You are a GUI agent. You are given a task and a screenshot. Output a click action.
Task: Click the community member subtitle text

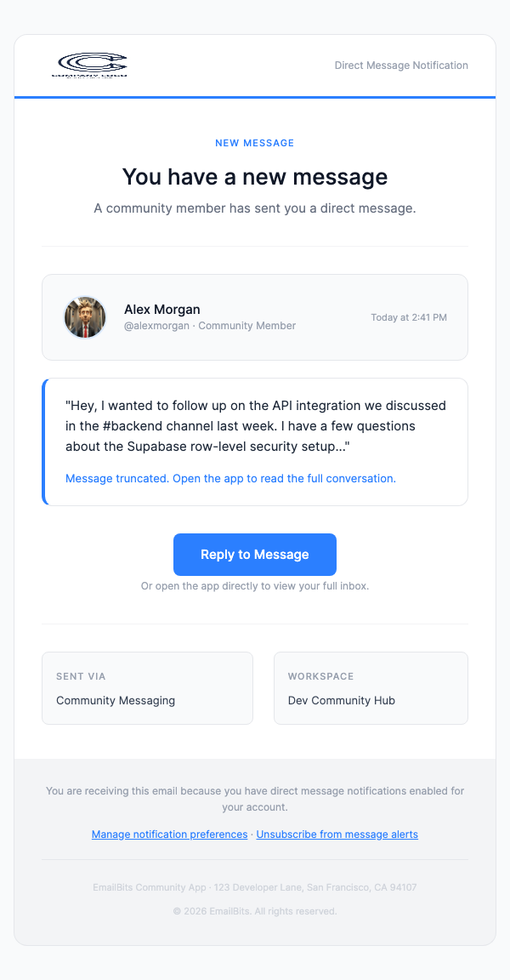click(255, 208)
